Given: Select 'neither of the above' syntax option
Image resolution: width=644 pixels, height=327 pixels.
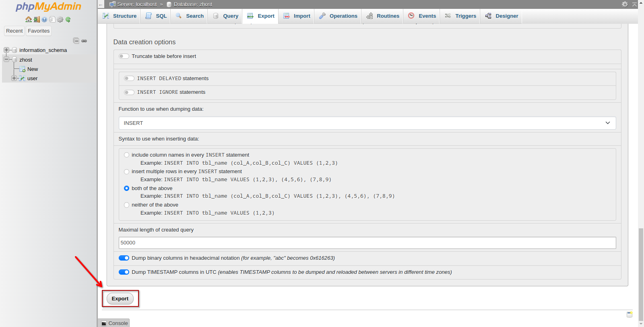Looking at the screenshot, I should (x=127, y=205).
